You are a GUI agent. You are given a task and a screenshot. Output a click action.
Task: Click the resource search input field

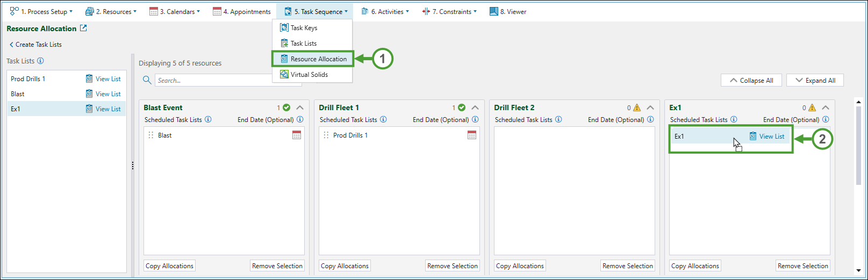220,80
